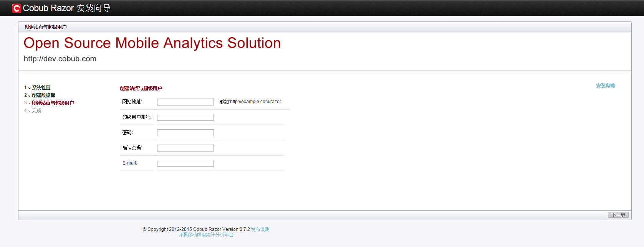The width and height of the screenshot is (644, 247).
Task: Click the panel header title 创建站点与超级用户
Action: click(x=46, y=27)
